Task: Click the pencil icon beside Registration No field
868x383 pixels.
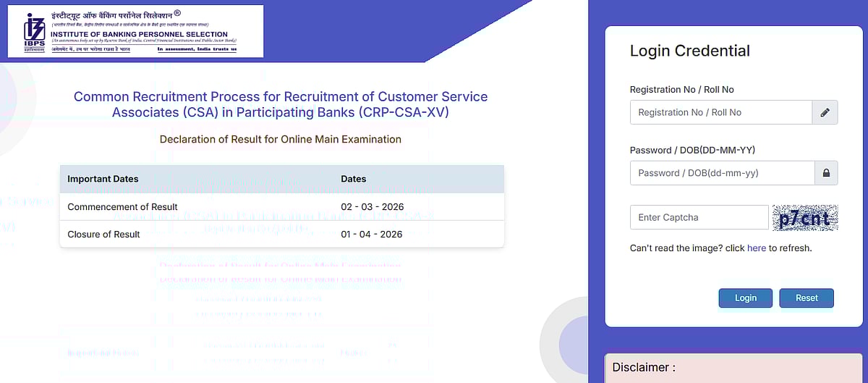Action: [825, 112]
